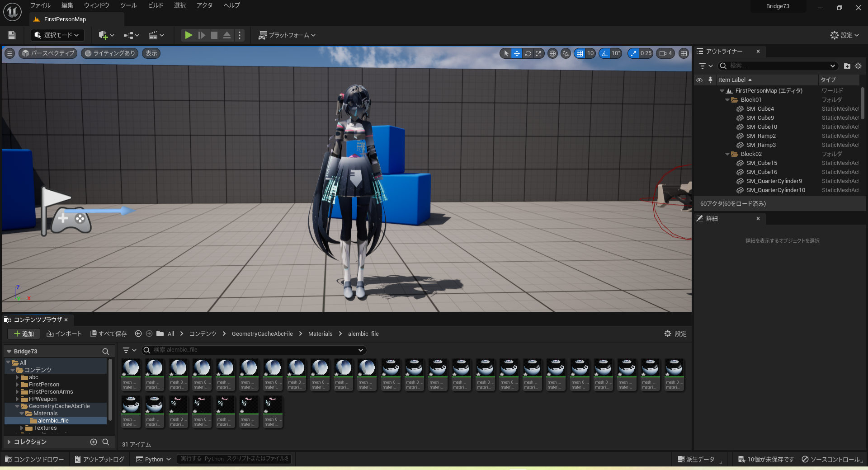Image resolution: width=868 pixels, height=470 pixels.
Task: Open the Python dropdown in the status bar
Action: 153,459
